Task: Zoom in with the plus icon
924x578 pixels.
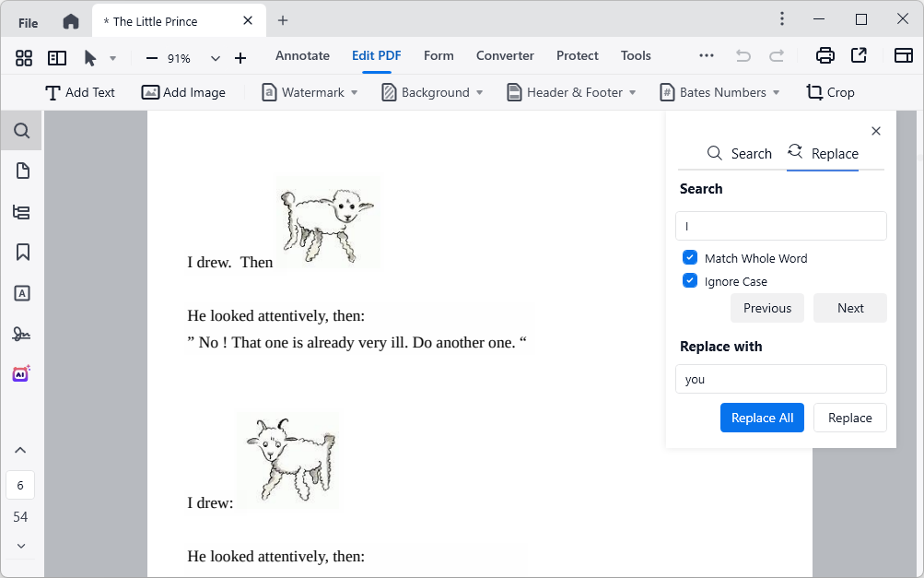Action: [x=240, y=58]
